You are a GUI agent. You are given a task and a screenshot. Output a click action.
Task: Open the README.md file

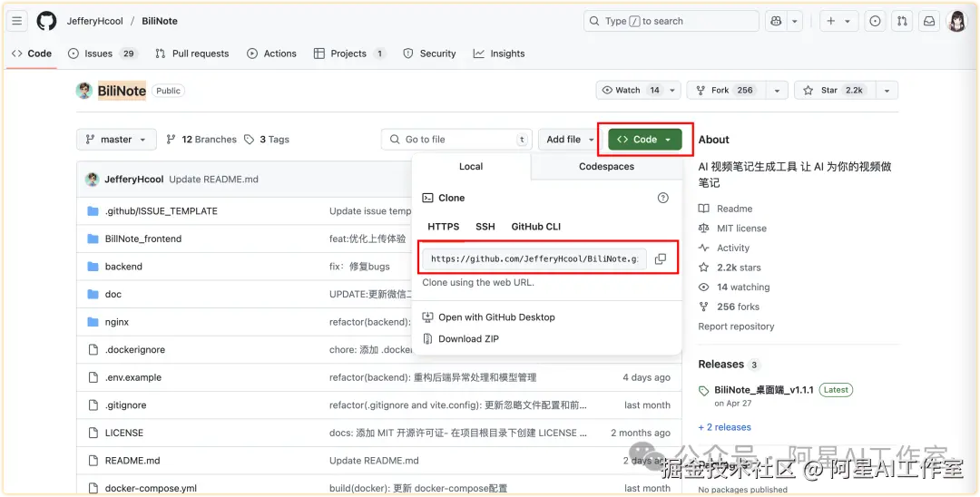tap(132, 461)
